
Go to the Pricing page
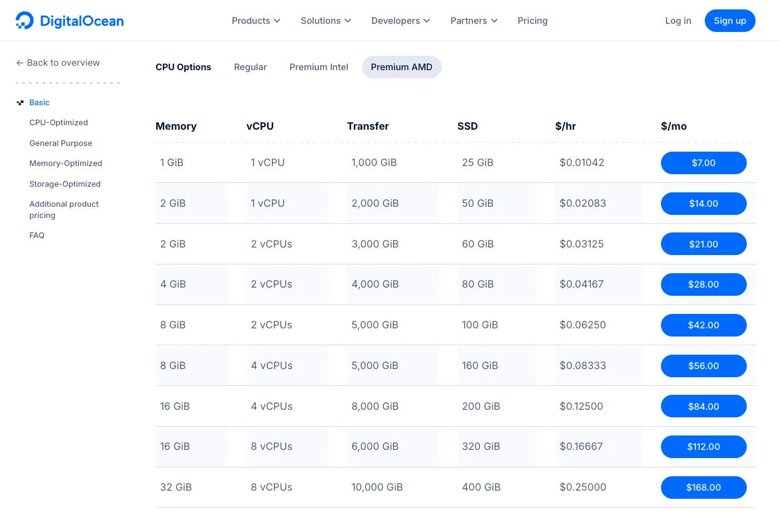(x=533, y=21)
